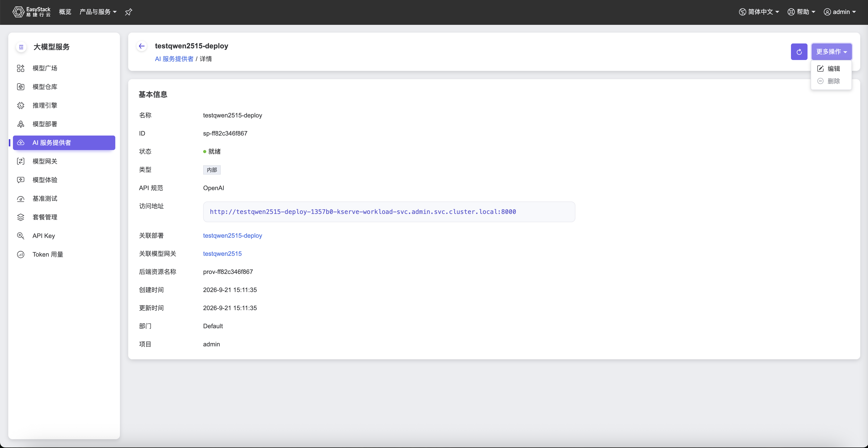Click the 模型广场 grid icon
The width and height of the screenshot is (868, 448).
click(21, 68)
